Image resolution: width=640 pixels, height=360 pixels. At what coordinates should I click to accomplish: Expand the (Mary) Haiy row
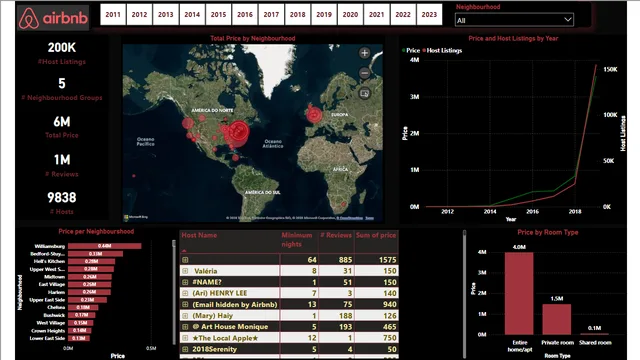coord(185,316)
